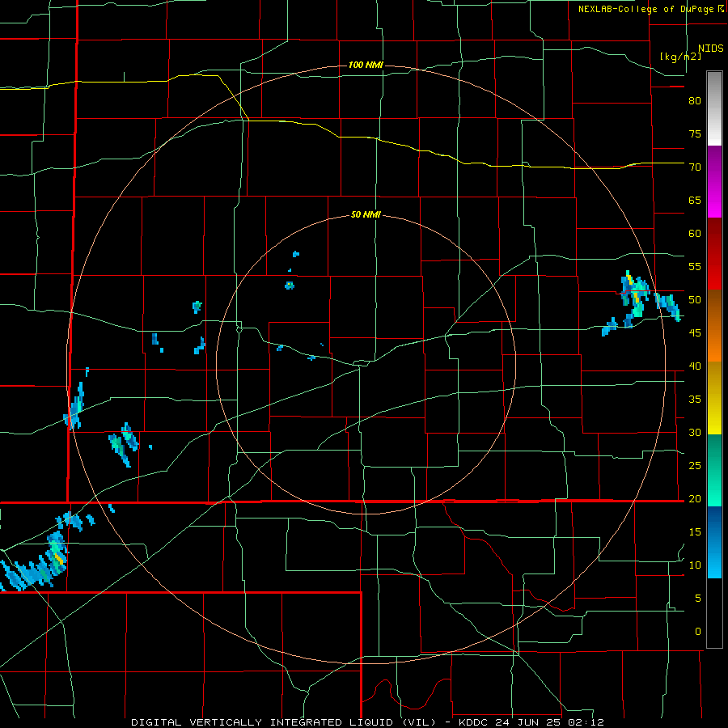The width and height of the screenshot is (728, 728).
Task: Click the scale value 45
Action: [695, 333]
